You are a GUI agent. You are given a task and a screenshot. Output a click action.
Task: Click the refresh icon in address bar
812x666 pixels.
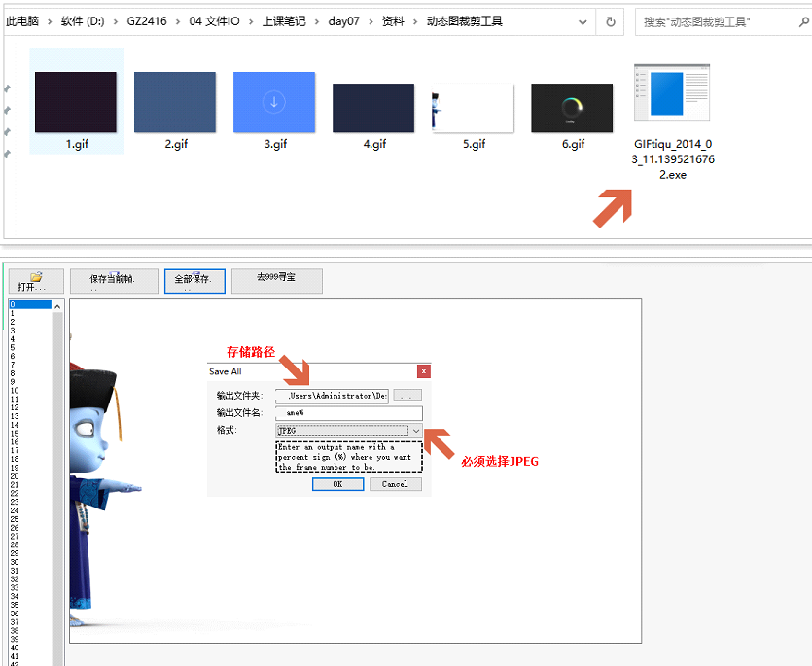611,21
